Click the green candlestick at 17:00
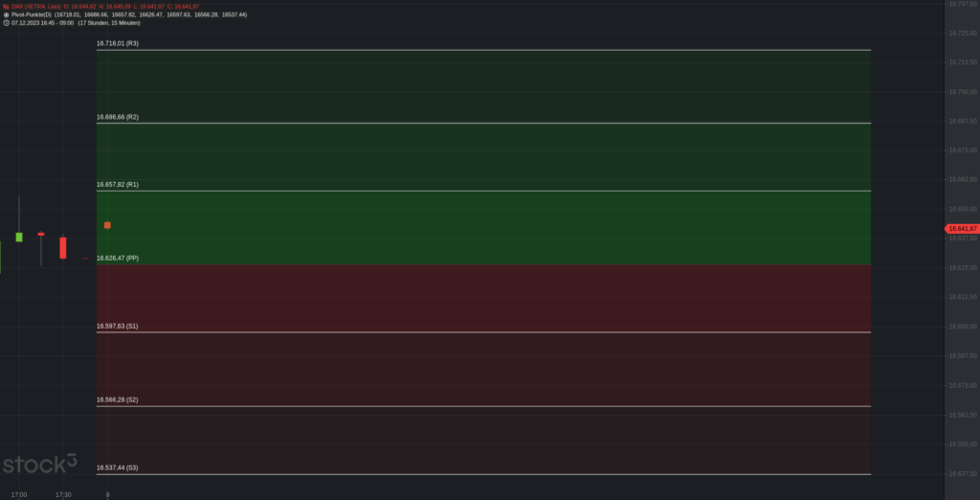 tap(19, 237)
